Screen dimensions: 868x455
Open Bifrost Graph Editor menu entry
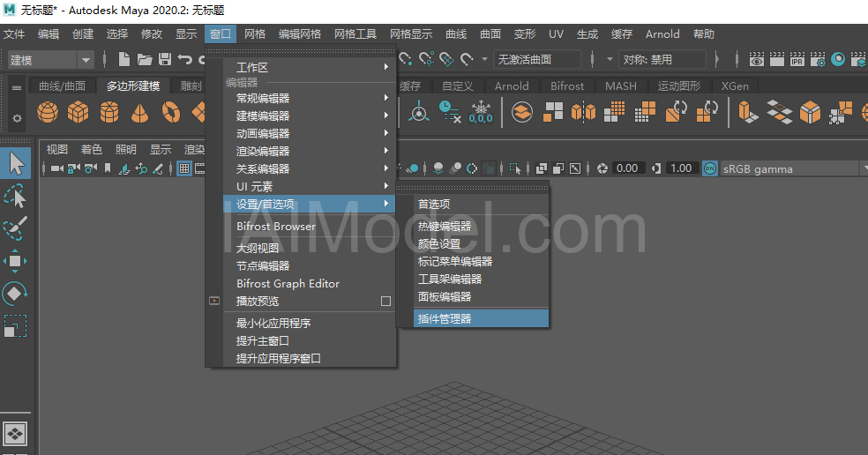tap(310, 284)
